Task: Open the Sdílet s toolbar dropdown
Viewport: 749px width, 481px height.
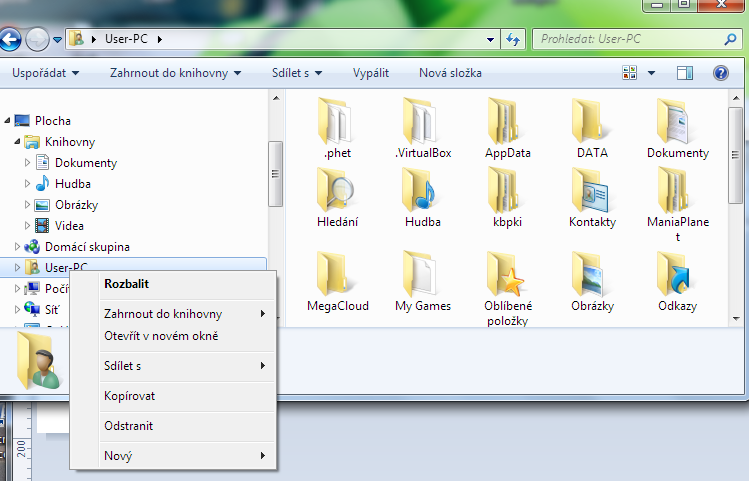Action: pyautogui.click(x=297, y=73)
